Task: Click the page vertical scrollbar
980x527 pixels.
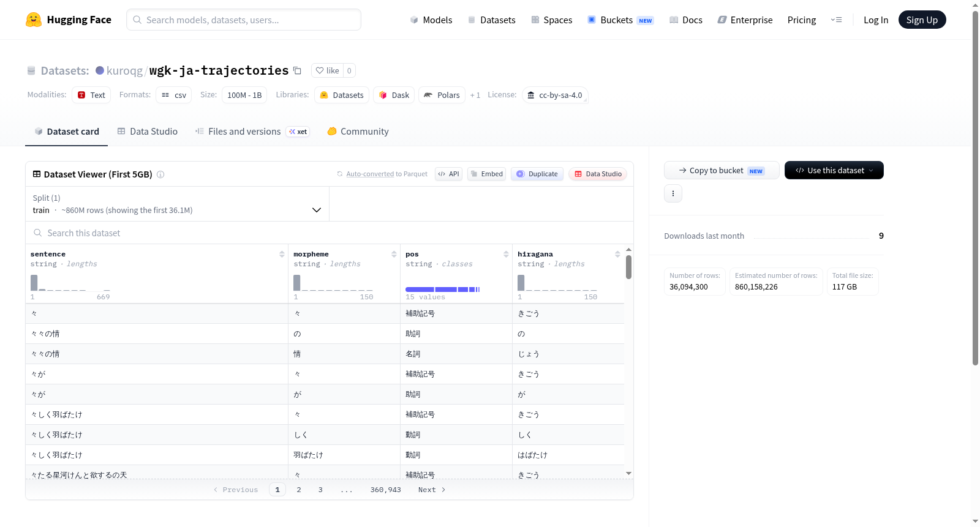Action: pos(976,187)
